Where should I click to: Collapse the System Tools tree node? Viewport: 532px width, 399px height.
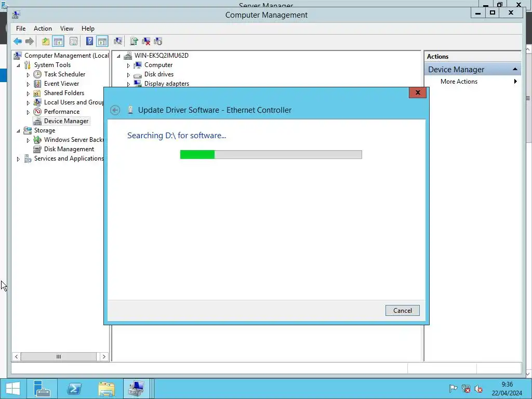(x=18, y=65)
